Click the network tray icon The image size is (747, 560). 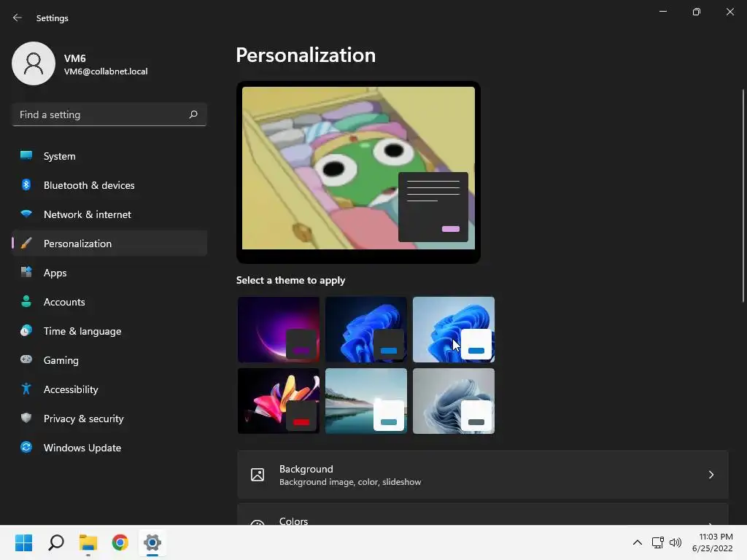click(x=658, y=542)
